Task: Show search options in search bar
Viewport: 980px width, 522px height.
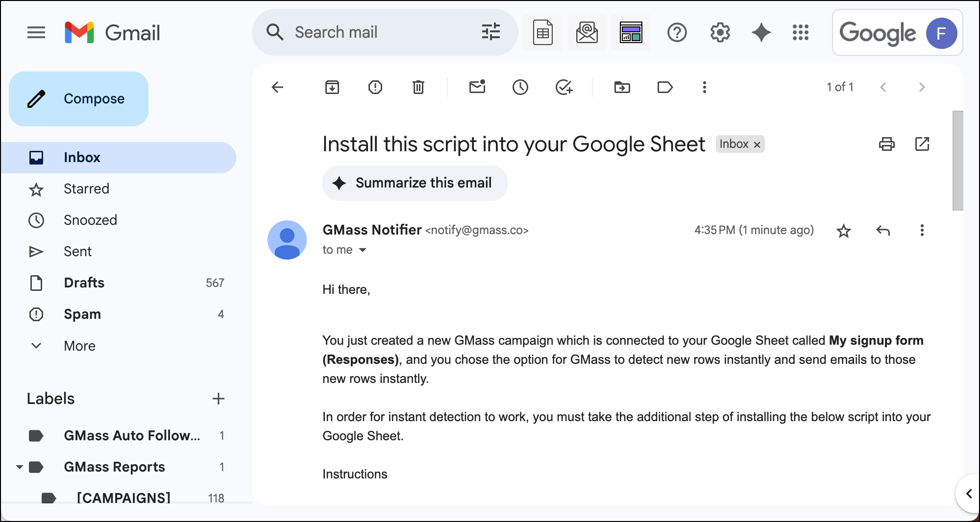Action: click(x=490, y=32)
